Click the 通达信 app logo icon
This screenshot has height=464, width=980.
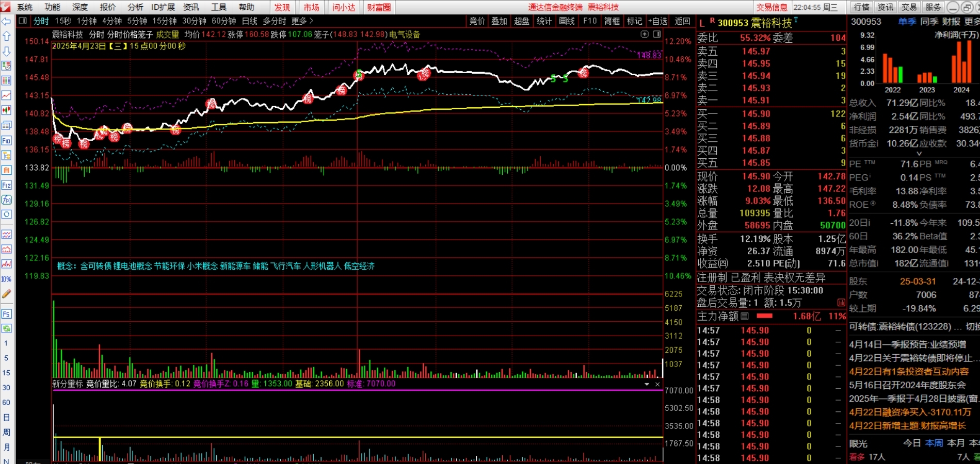pyautogui.click(x=6, y=7)
